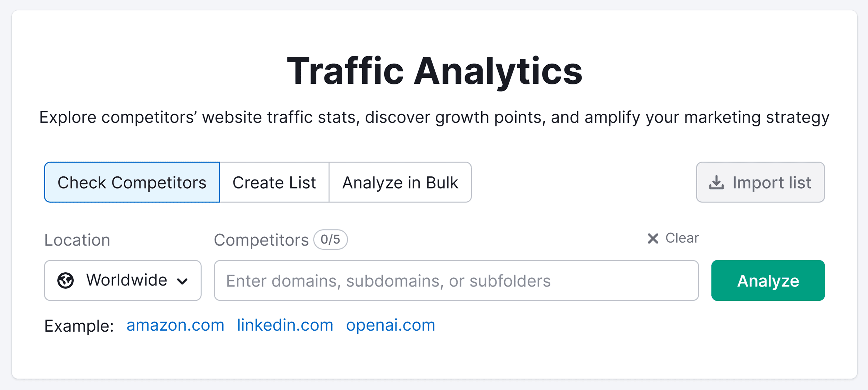Open the amazon.com example link
The image size is (868, 390).
pos(175,325)
